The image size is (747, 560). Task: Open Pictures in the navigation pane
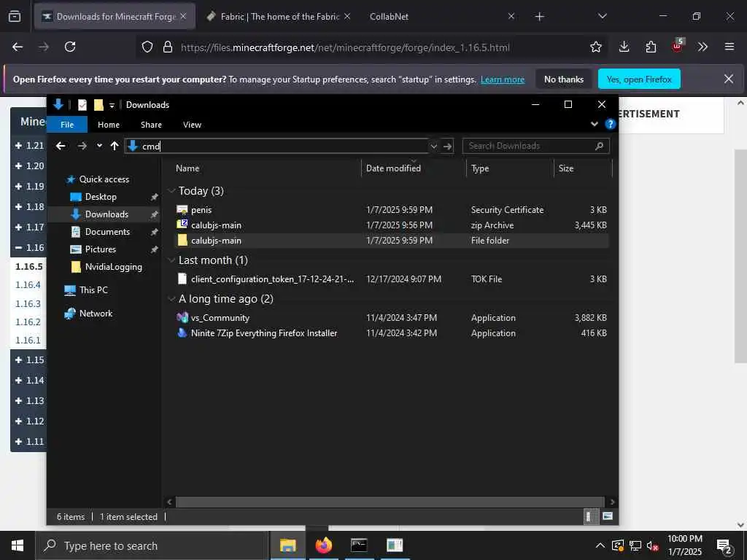click(100, 249)
